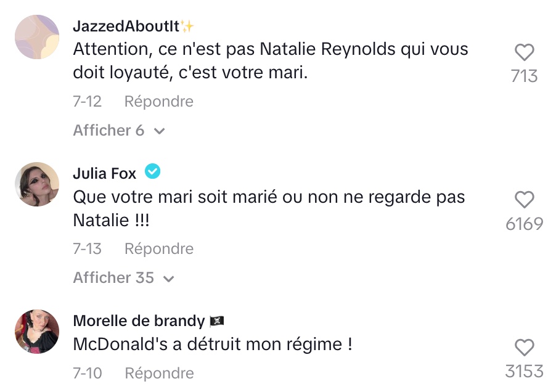
Task: Expand Afficher 6 replies
Action: point(119,131)
